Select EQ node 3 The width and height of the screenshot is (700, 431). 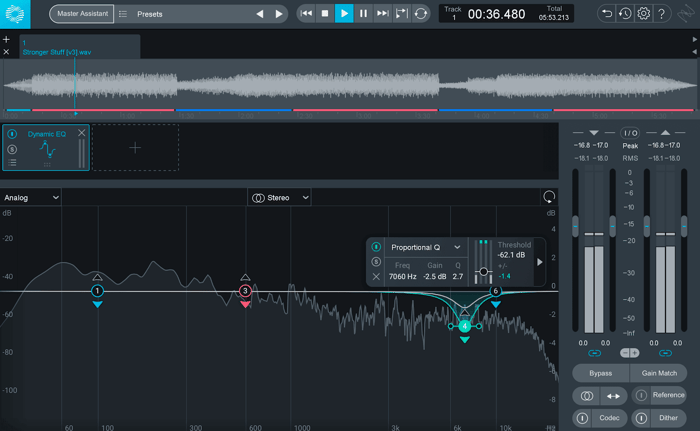coord(245,291)
